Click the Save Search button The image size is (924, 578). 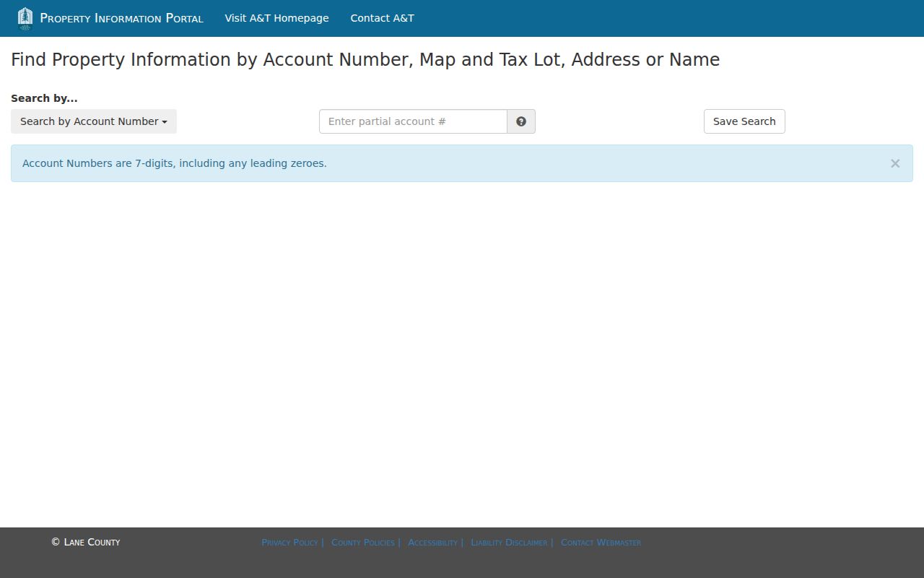point(744,121)
